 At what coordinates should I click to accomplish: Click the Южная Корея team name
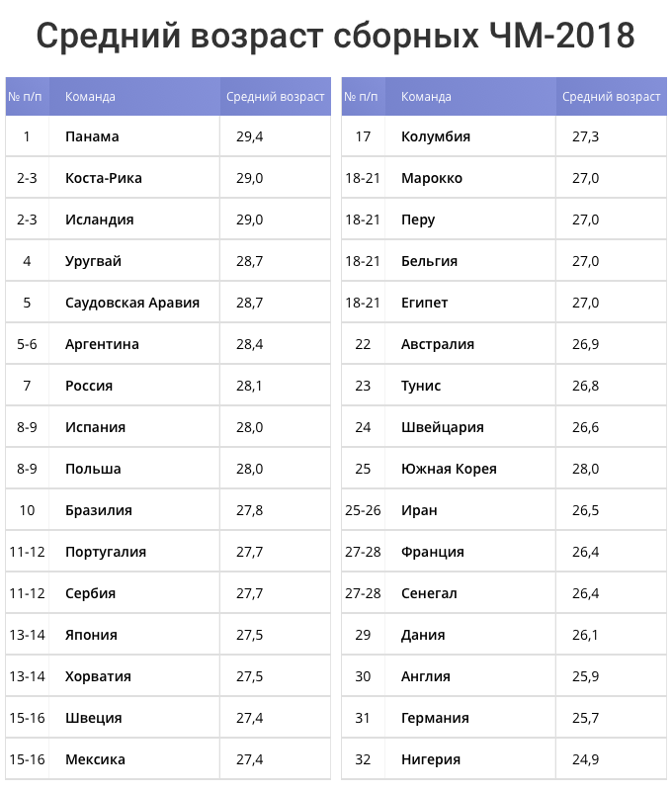[x=449, y=469]
